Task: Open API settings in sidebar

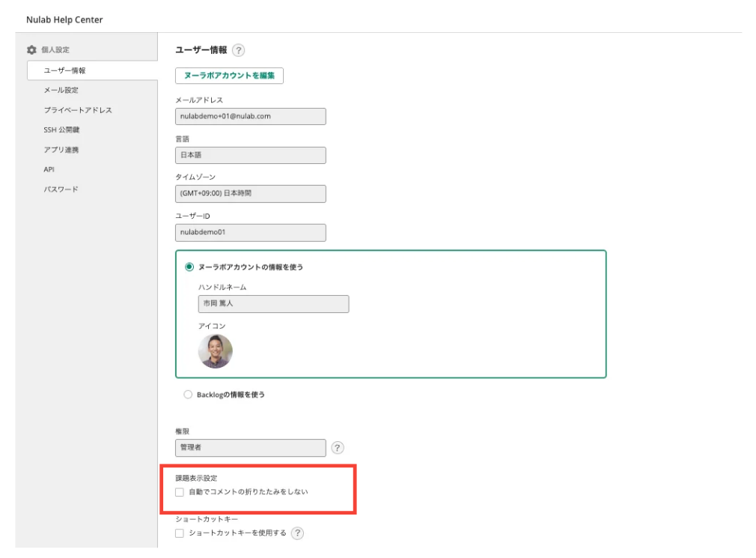Action: 49,169
